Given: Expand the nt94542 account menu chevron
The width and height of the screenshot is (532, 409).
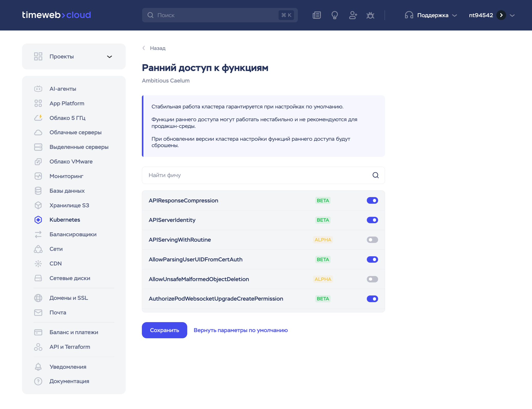Looking at the screenshot, I should click(x=512, y=15).
